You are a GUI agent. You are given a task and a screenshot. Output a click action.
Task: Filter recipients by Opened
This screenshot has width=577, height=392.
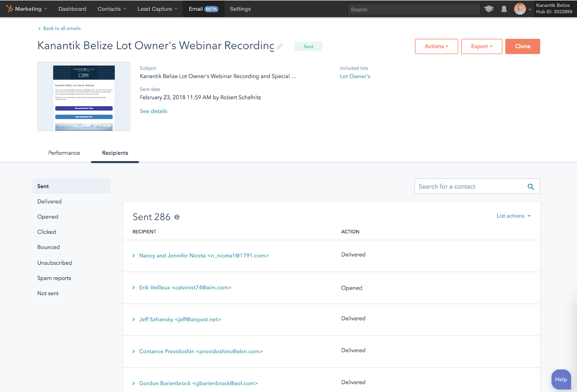(x=48, y=217)
